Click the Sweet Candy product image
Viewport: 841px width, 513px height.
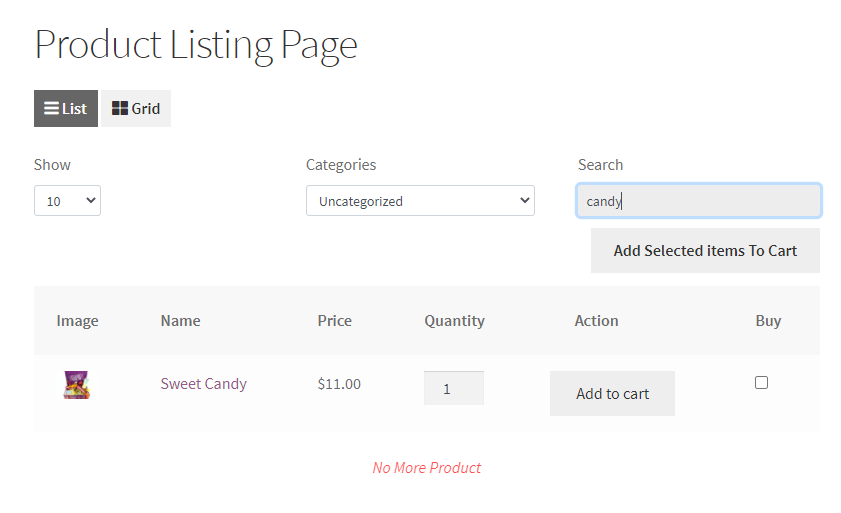(77, 385)
